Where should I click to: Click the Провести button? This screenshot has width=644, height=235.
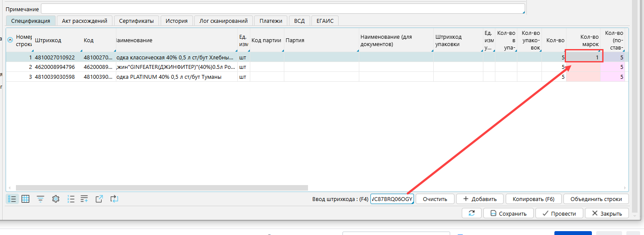[x=559, y=213]
